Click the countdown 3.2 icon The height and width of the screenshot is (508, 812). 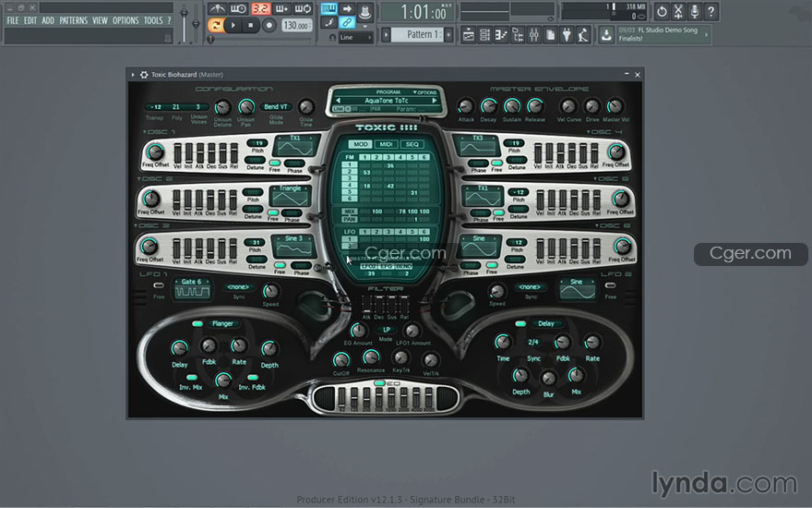click(x=260, y=9)
